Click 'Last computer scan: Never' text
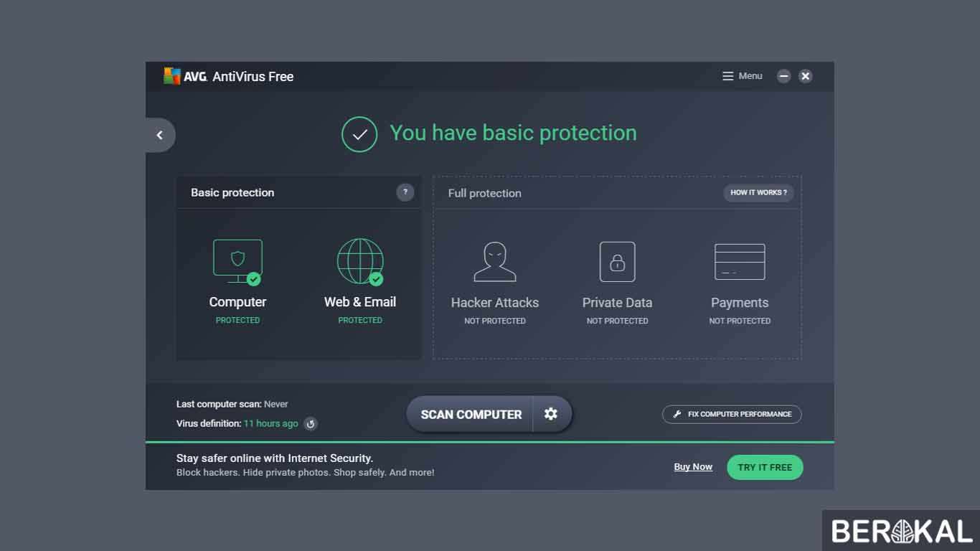The image size is (980, 551). click(x=232, y=404)
